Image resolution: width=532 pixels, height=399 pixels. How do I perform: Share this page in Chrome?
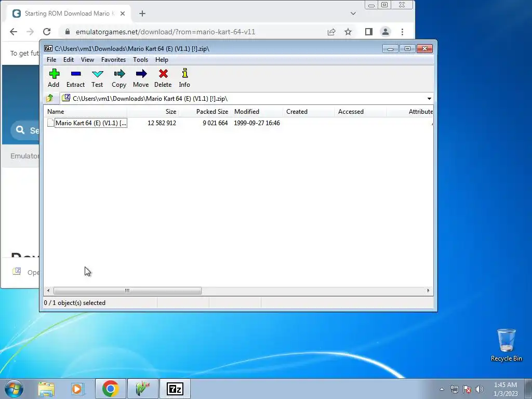[331, 32]
